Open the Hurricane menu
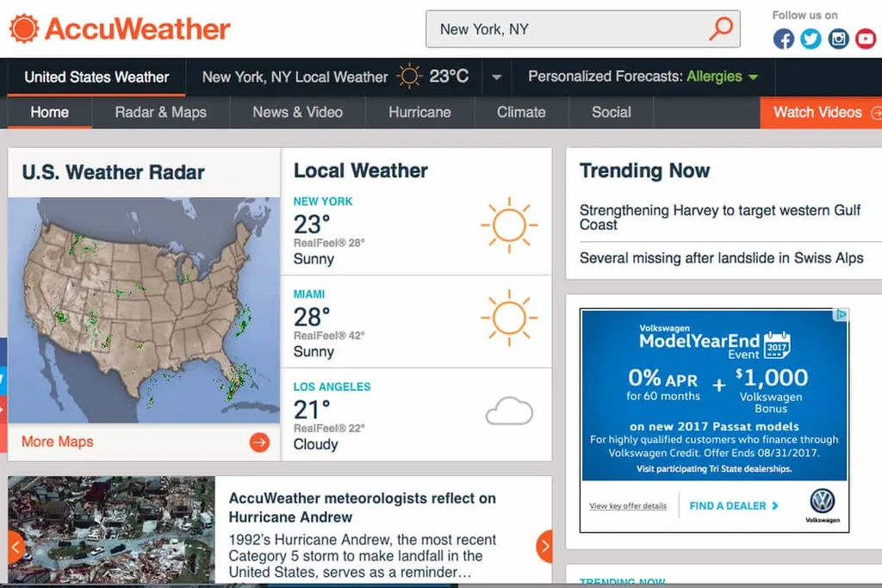 point(419,113)
